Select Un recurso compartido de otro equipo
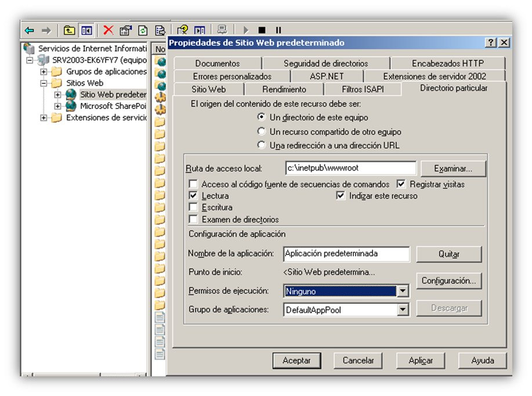Viewport: 532px width, 396px height. [x=261, y=131]
